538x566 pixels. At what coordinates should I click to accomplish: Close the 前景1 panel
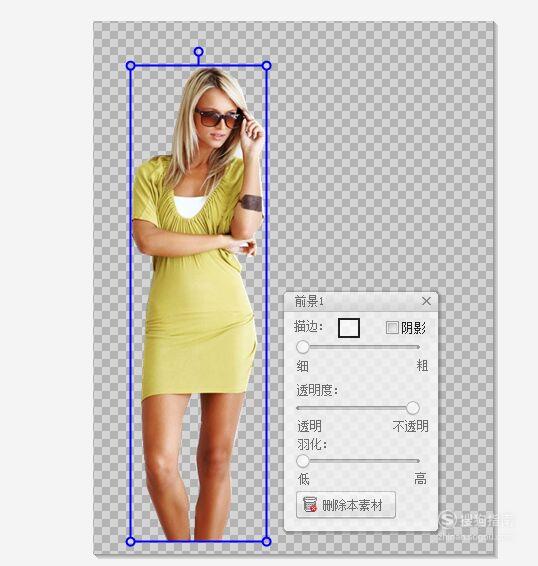tap(426, 301)
